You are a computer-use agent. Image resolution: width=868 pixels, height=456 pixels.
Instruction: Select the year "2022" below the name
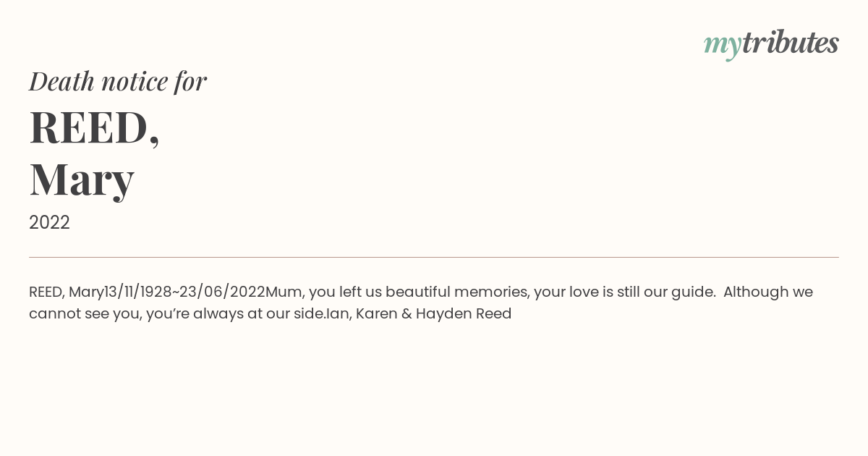49,223
